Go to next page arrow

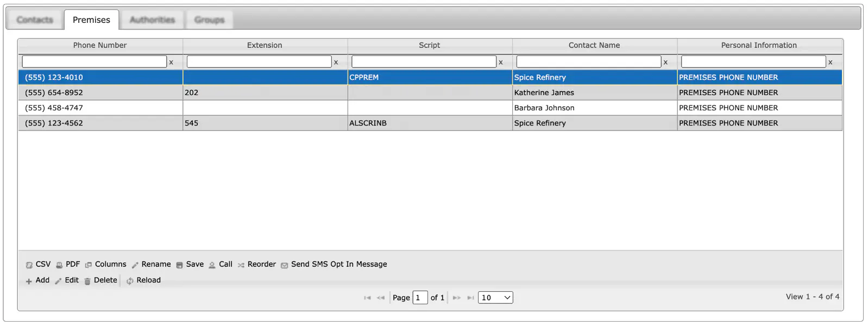click(x=457, y=298)
